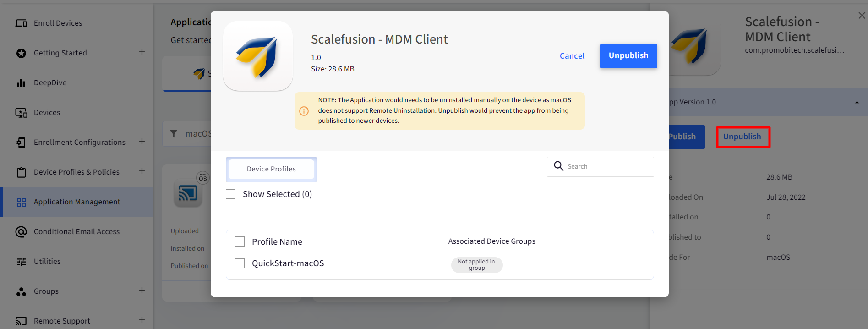The width and height of the screenshot is (868, 329).
Task: Click the 28.6 MB value in right panel
Action: (779, 177)
